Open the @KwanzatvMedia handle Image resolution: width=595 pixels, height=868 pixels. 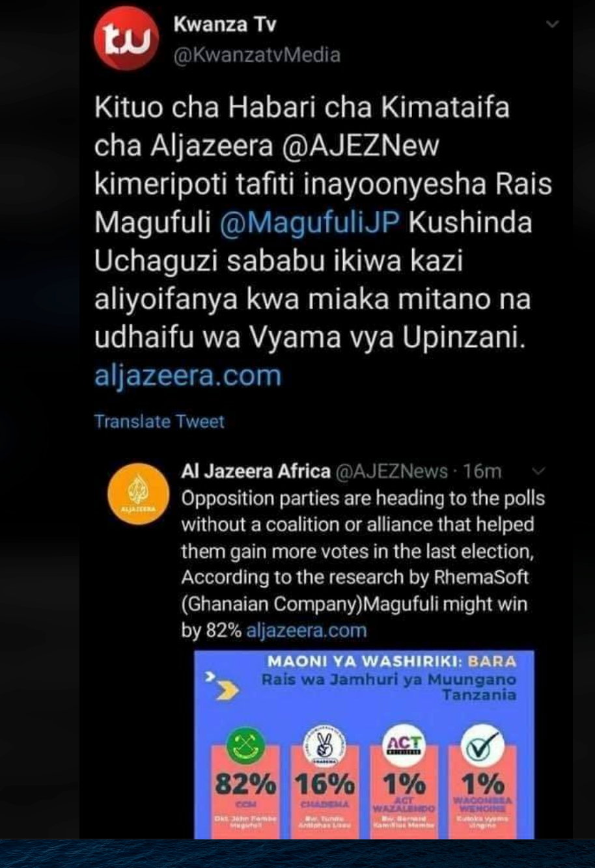pyautogui.click(x=256, y=55)
